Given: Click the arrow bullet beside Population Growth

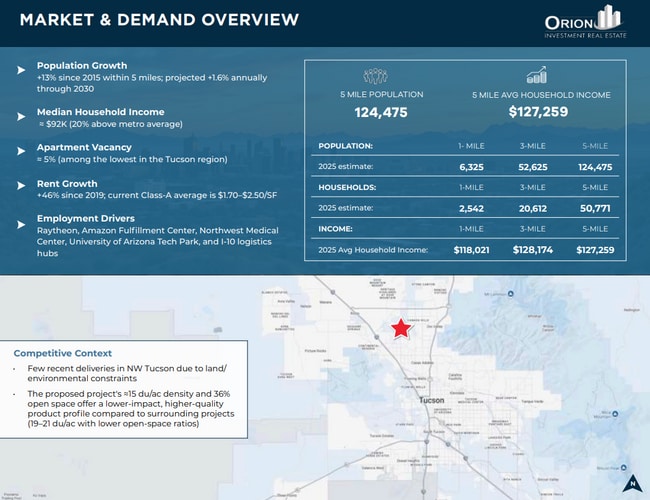Looking at the screenshot, I should click(21, 70).
